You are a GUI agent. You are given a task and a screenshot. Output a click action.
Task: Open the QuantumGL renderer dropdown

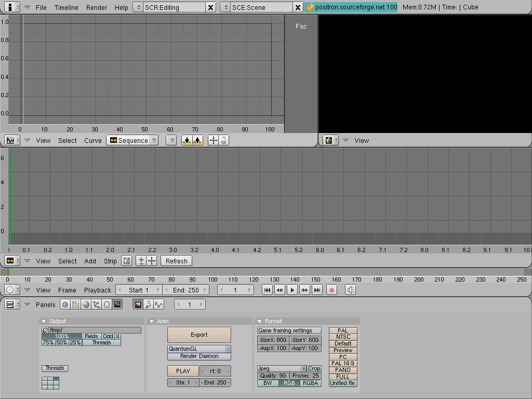click(x=199, y=349)
